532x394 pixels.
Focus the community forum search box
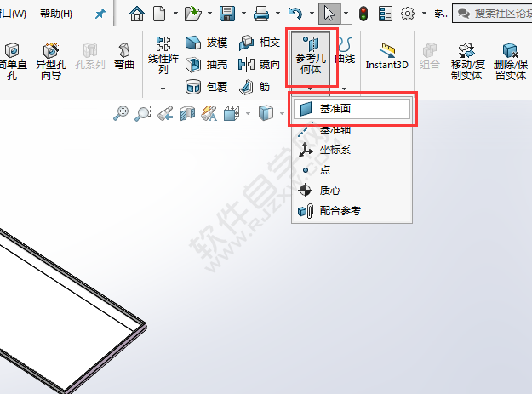pos(492,14)
